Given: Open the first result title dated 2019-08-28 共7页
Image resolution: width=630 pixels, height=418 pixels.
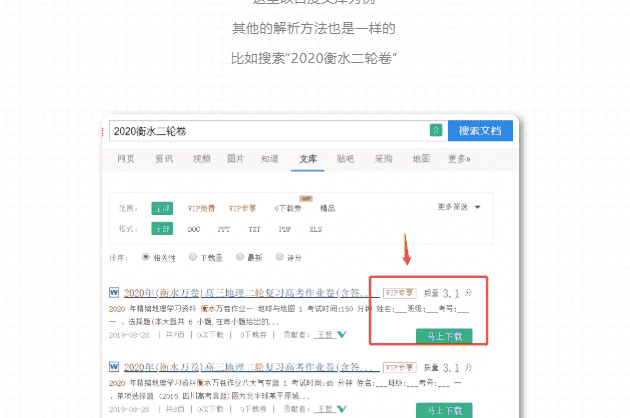Looking at the screenshot, I should [252, 293].
